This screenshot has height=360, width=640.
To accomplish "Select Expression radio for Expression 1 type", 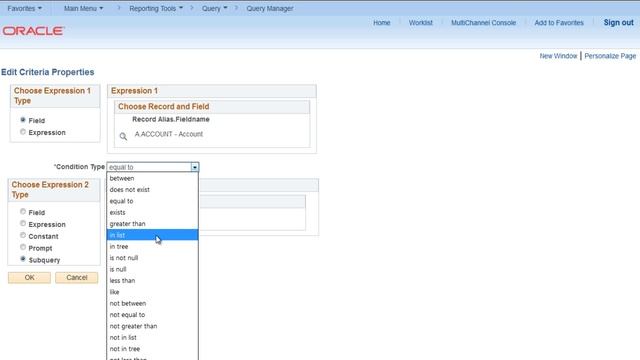I will click(x=23, y=132).
